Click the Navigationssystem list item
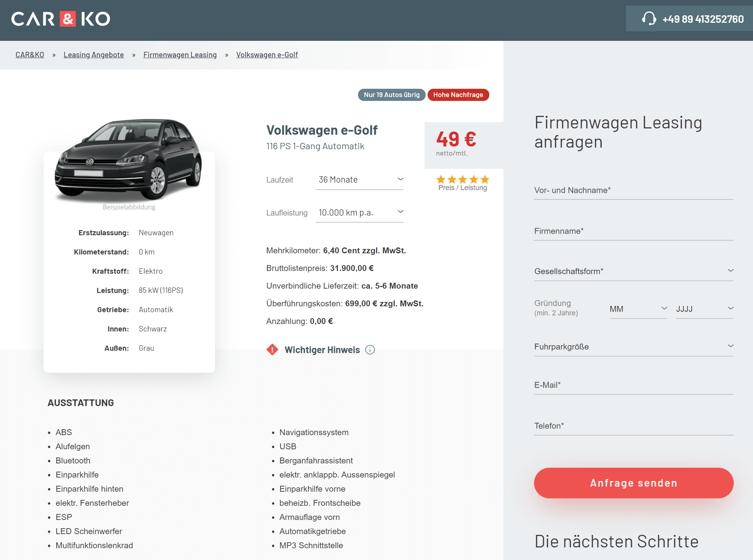Viewport: 753px width, 560px height. tap(314, 432)
